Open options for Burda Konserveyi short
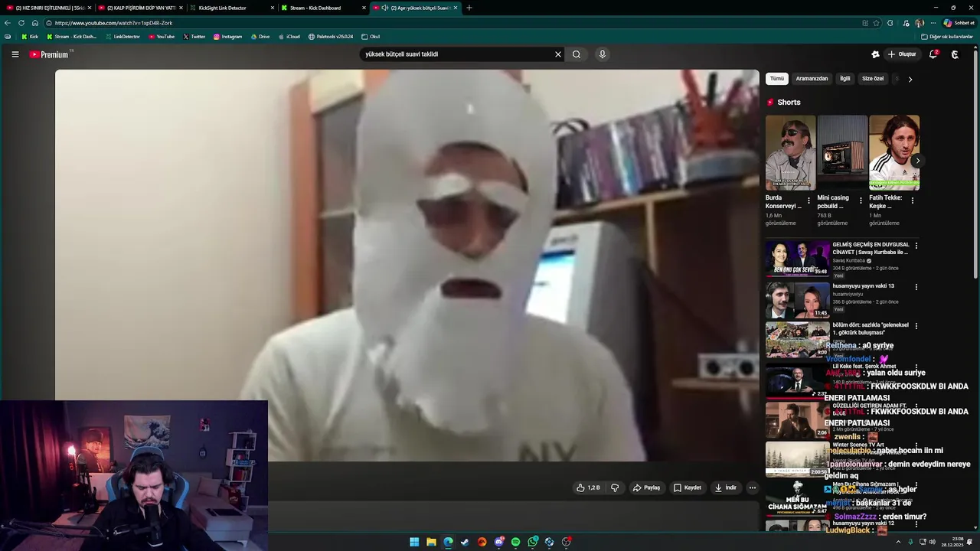Screen dimensions: 980x551 pos(808,201)
